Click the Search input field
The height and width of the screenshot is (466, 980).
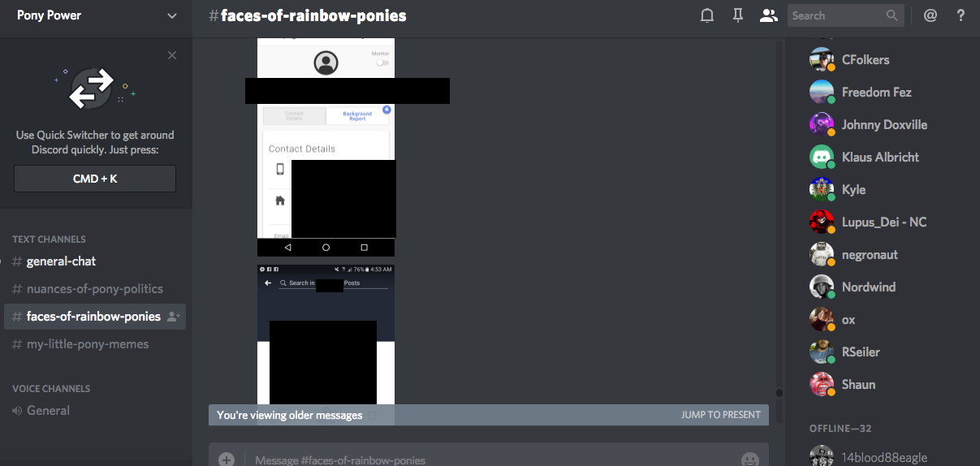tap(836, 15)
